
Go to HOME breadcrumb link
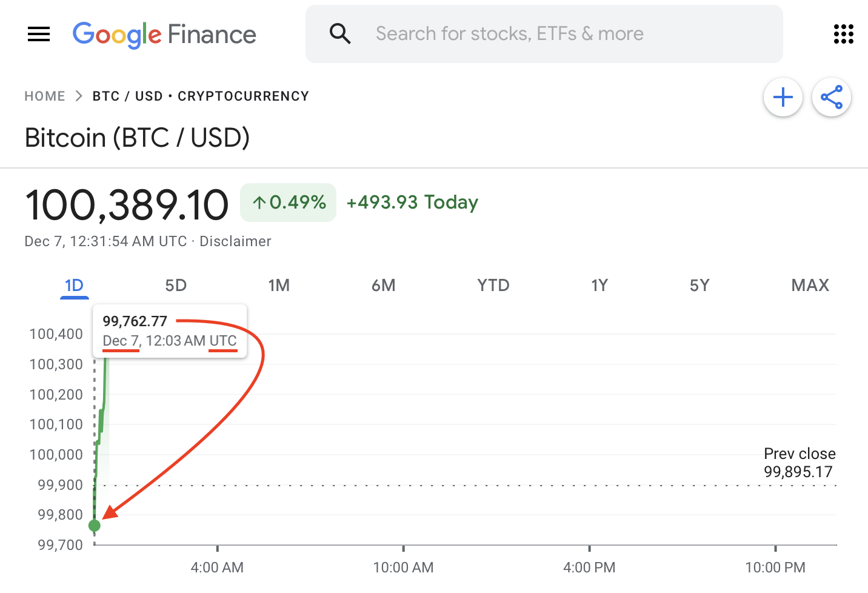[45, 96]
